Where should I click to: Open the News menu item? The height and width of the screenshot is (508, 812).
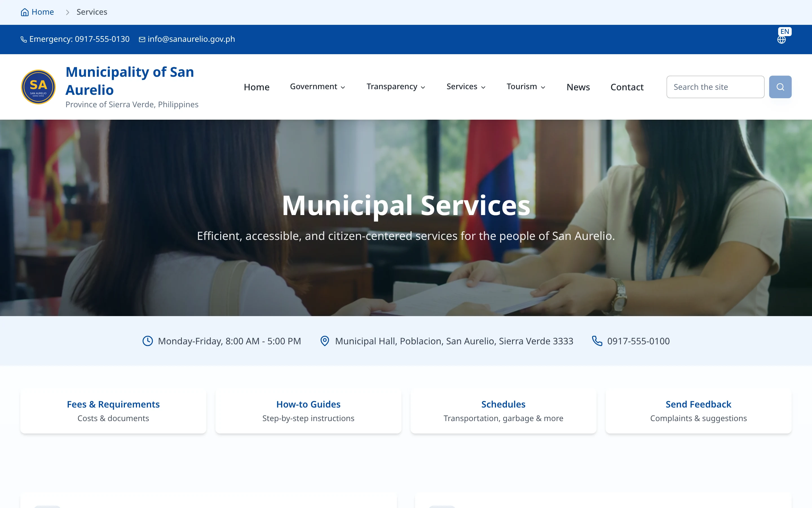click(578, 87)
